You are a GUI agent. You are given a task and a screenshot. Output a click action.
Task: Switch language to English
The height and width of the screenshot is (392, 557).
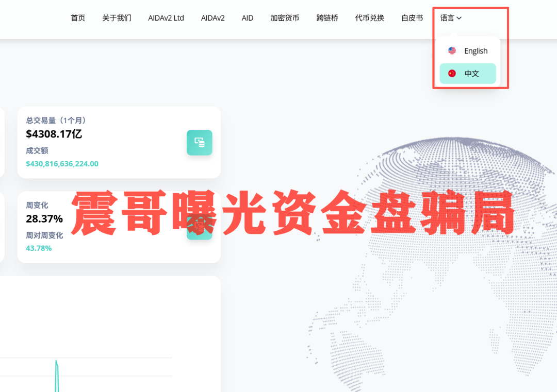476,50
